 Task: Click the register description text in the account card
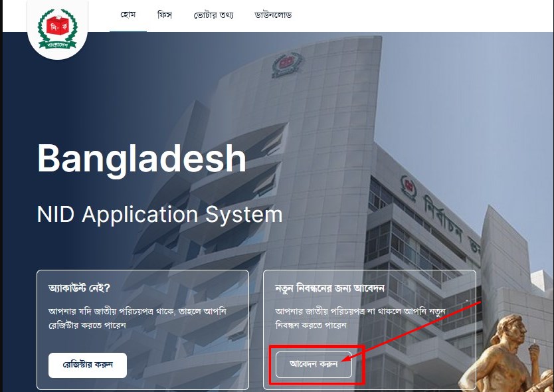point(137,318)
